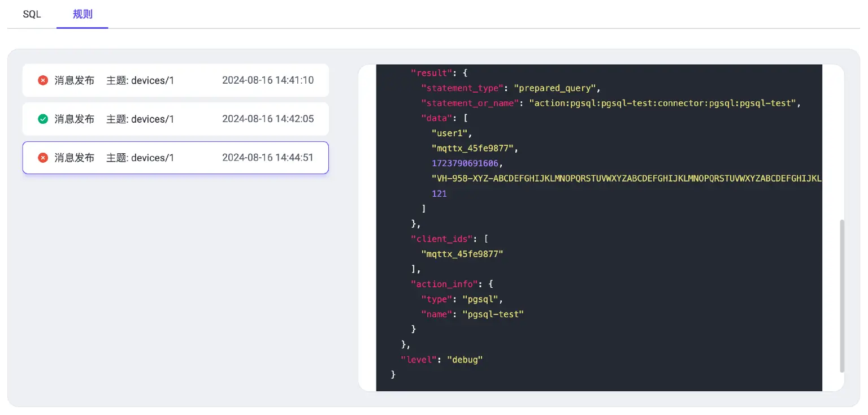Click green success icon on 14:42:05 entry

43,119
